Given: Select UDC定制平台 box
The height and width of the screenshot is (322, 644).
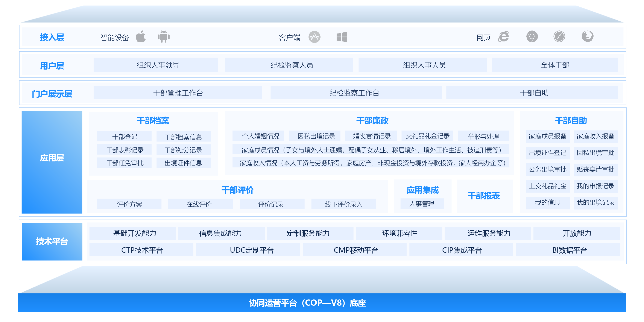Looking at the screenshot, I should (248, 250).
